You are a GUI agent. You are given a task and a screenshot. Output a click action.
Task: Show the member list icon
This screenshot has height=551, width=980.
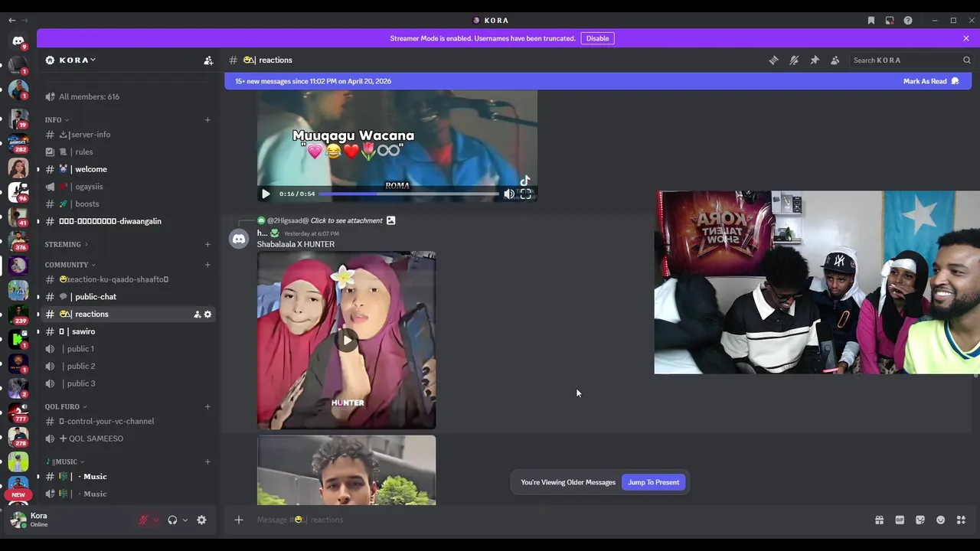point(835,60)
